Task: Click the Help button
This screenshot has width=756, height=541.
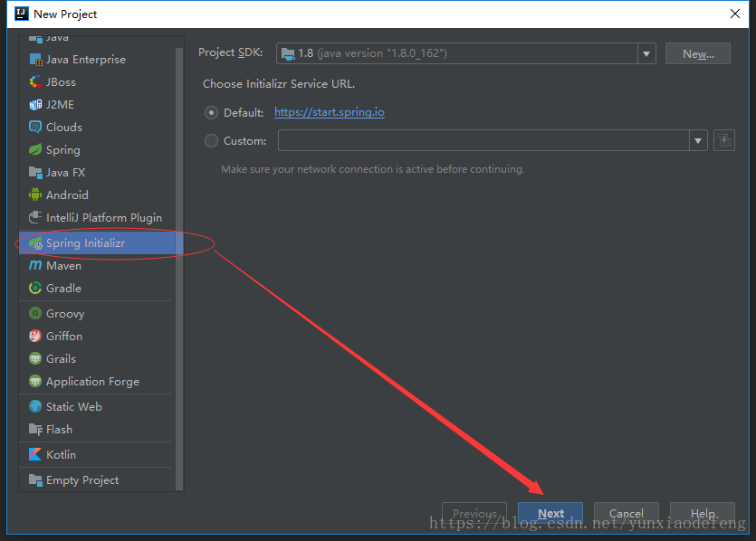Action: [703, 514]
